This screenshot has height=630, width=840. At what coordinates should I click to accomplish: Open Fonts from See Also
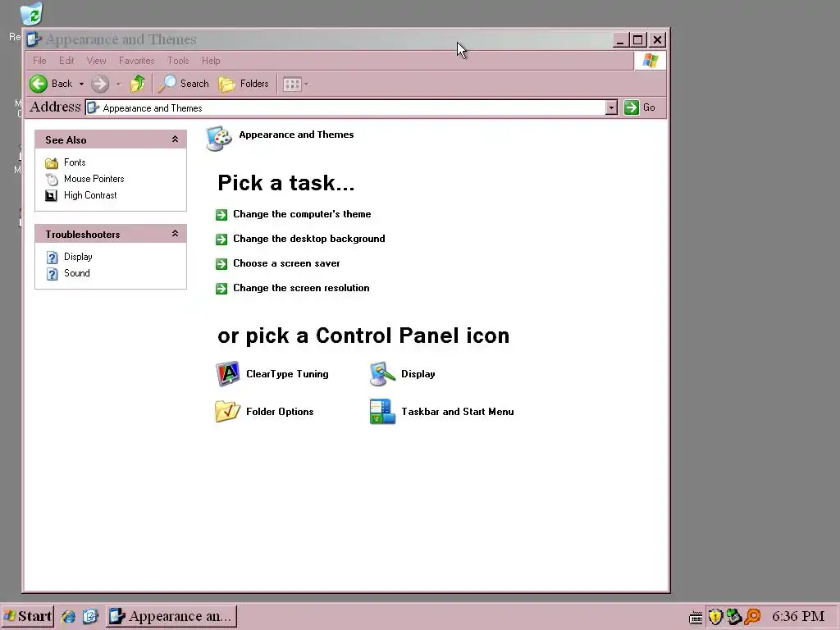click(x=75, y=162)
